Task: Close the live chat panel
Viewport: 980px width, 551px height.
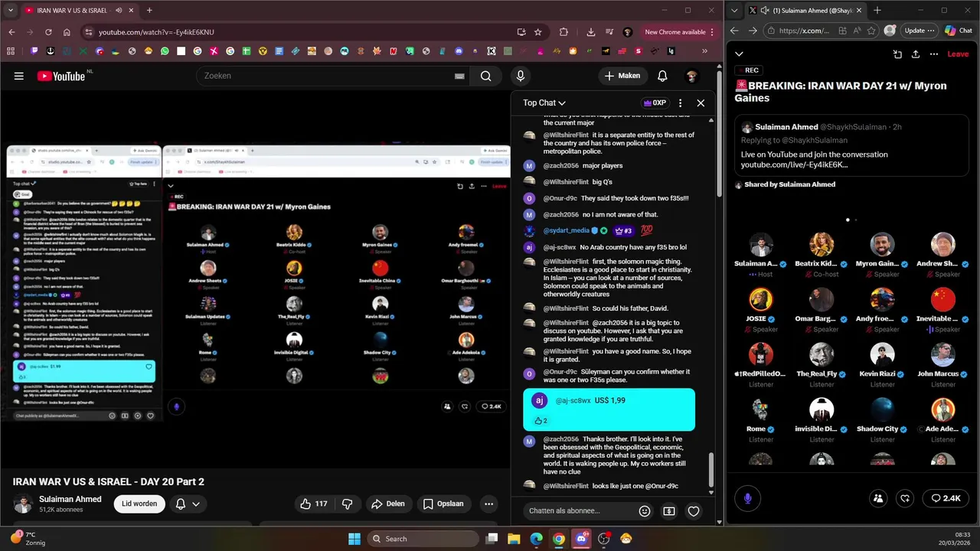Action: coord(701,103)
